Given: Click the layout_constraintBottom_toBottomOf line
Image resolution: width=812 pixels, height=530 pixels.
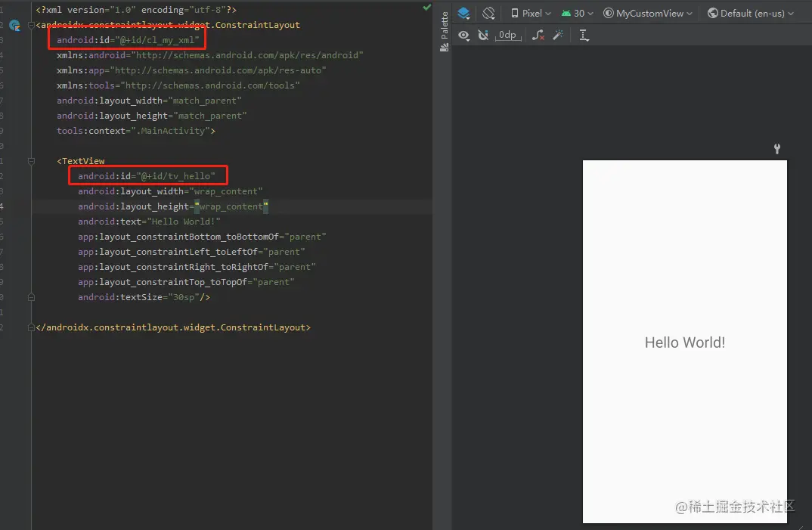Looking at the screenshot, I should click(x=202, y=237).
